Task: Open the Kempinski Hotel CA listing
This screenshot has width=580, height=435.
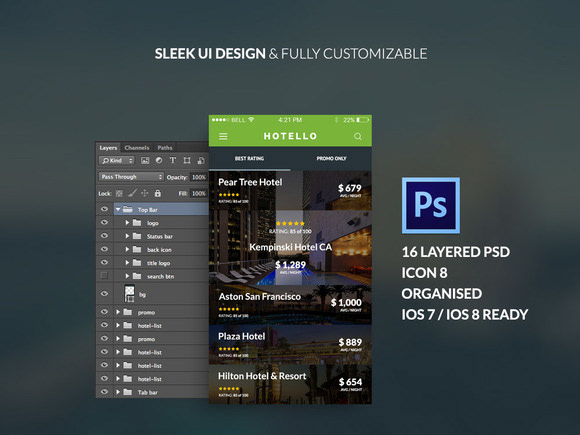Action: tap(290, 248)
